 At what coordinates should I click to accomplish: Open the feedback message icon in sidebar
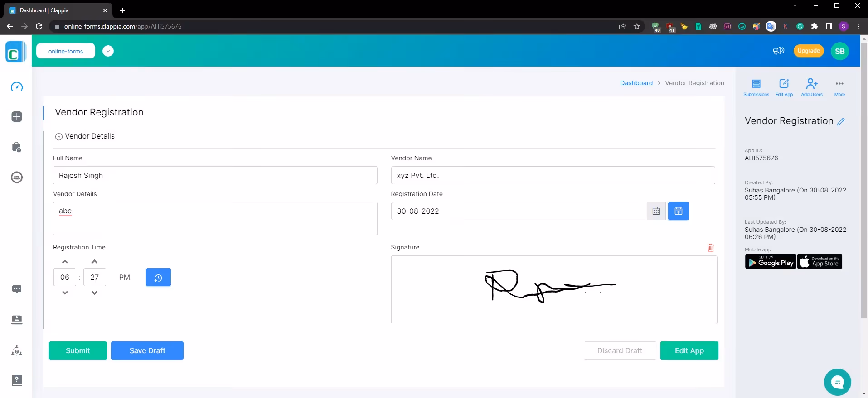tap(17, 289)
